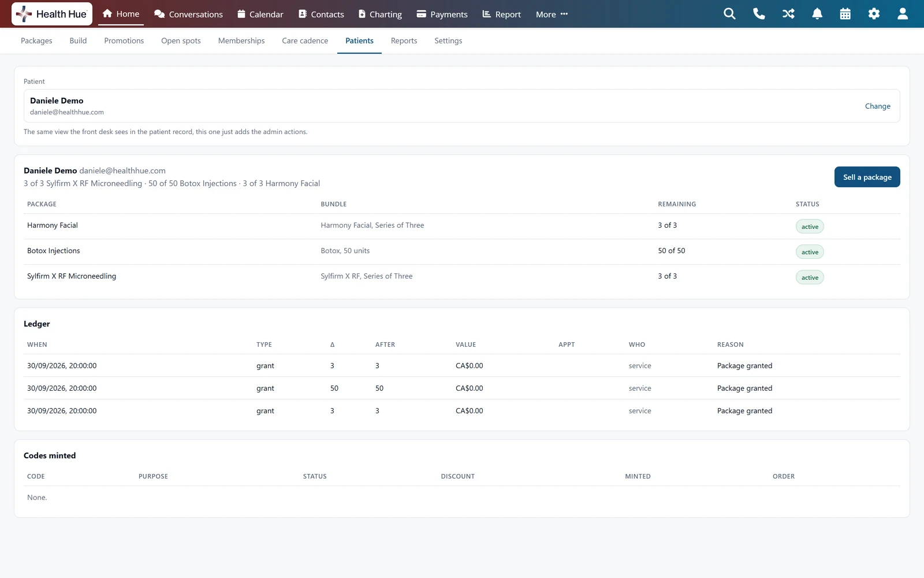Click the Health Hue logo
The width and height of the screenshot is (924, 578).
[52, 14]
